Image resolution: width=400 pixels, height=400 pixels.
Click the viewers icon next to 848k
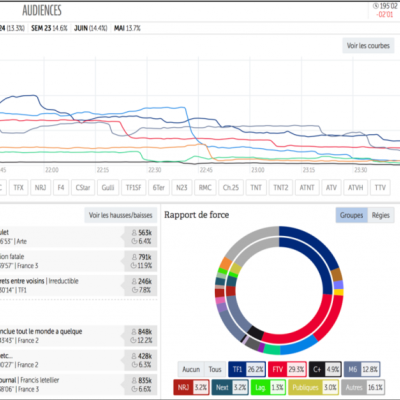(x=134, y=332)
